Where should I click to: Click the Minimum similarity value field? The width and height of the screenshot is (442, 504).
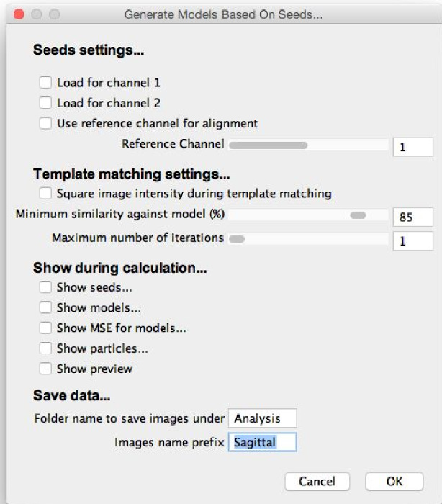[x=412, y=217]
